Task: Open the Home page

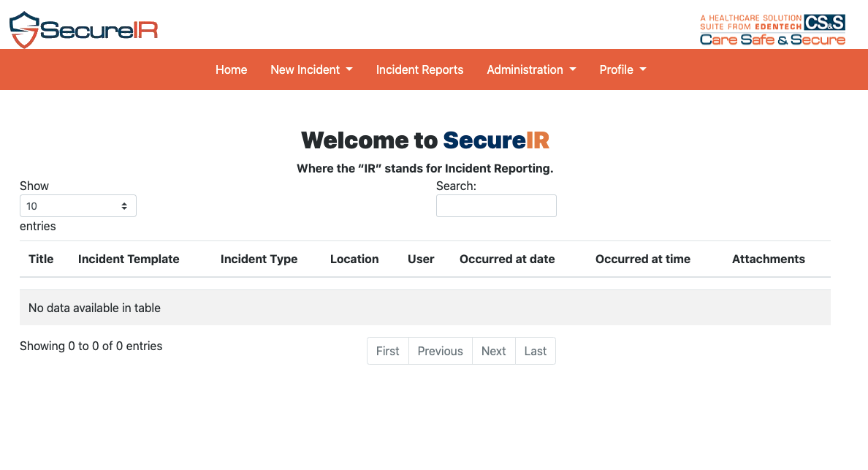Action: click(x=232, y=69)
